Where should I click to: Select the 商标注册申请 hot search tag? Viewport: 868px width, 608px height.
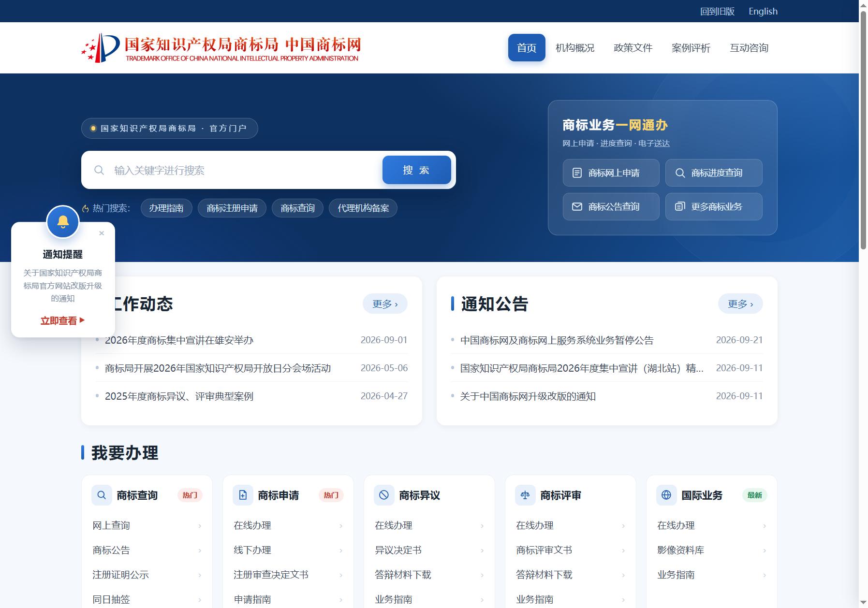[232, 208]
